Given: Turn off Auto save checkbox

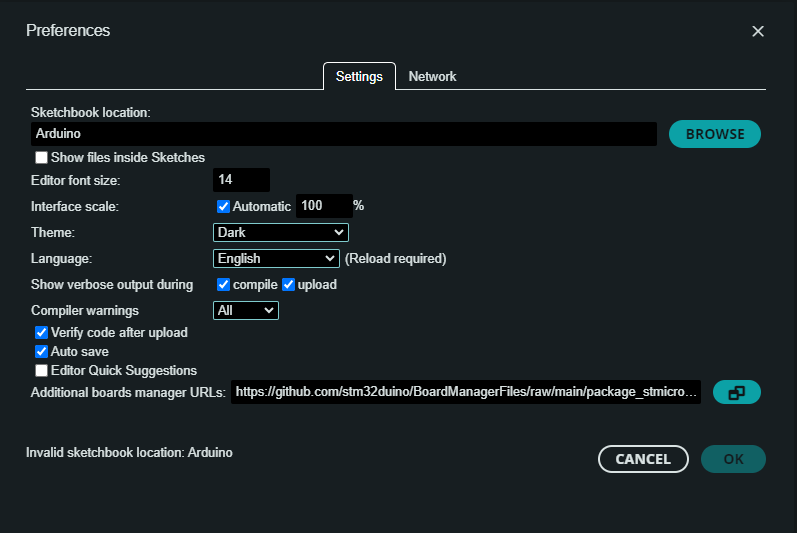Looking at the screenshot, I should pos(41,352).
